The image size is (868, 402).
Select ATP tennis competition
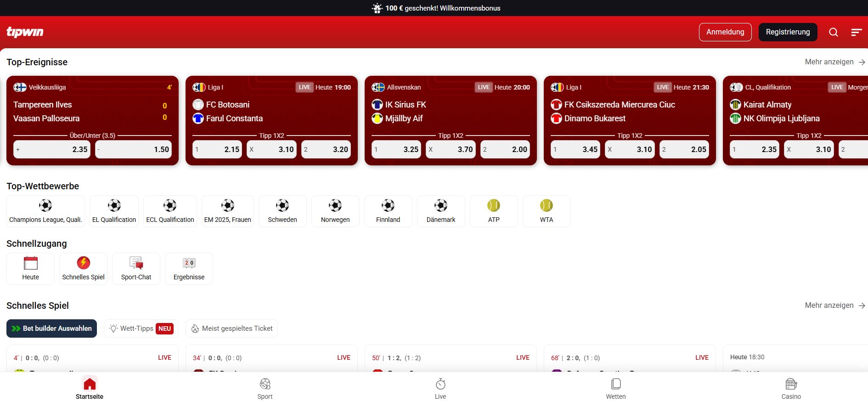click(494, 211)
